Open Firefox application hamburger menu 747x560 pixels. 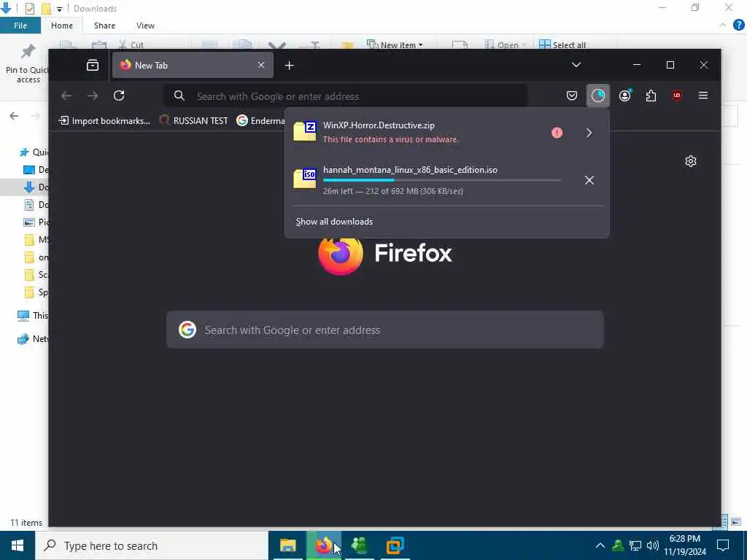click(703, 96)
